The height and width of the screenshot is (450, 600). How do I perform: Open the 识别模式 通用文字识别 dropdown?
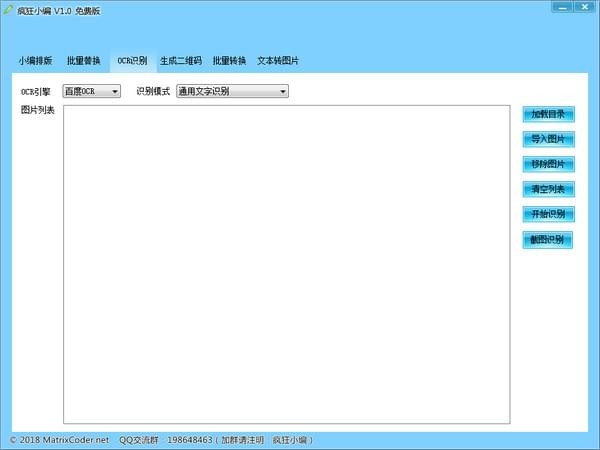232,91
